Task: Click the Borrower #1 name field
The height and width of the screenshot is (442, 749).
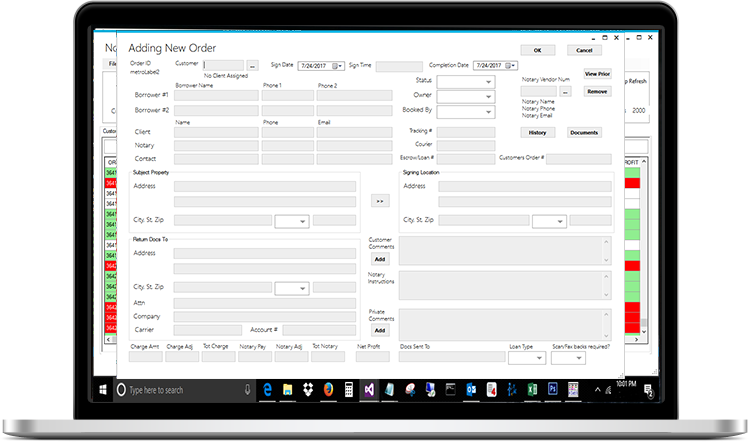Action: (x=213, y=96)
